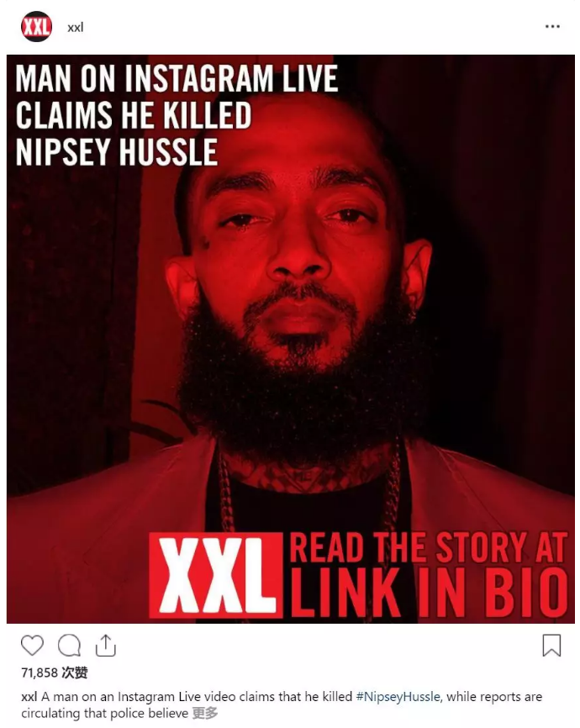Open the three-dot more options menu
Image resolution: width=580 pixels, height=728 pixels.
[x=552, y=26]
